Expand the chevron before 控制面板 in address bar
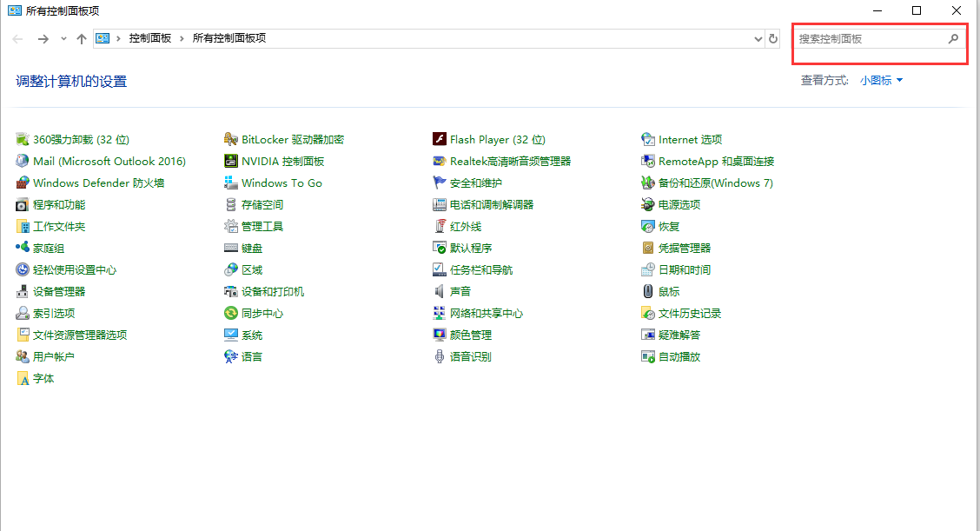 (x=118, y=39)
